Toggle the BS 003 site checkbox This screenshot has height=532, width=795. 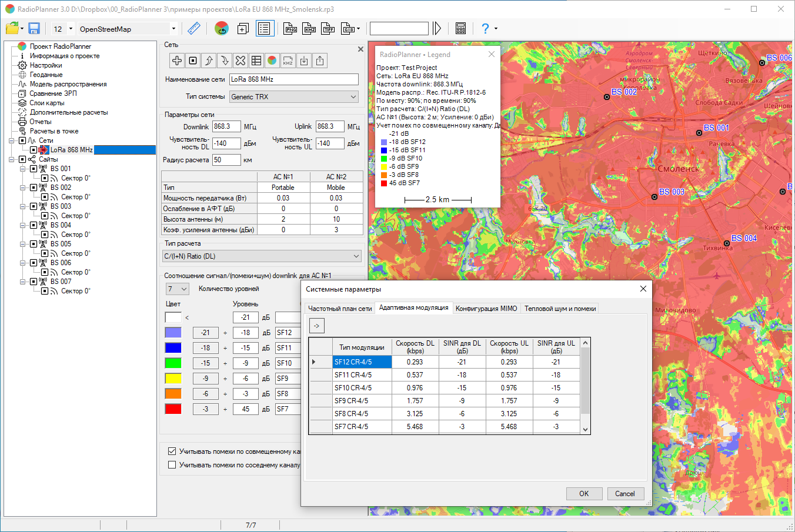(34, 206)
